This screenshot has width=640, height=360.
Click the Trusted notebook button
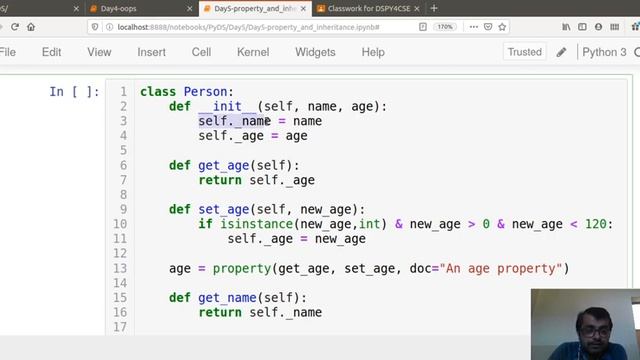click(x=524, y=52)
